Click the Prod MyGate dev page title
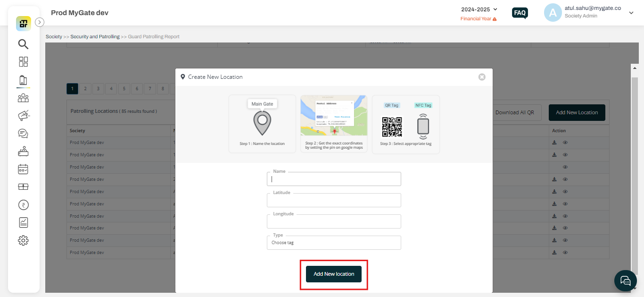This screenshot has width=644, height=297. (80, 13)
